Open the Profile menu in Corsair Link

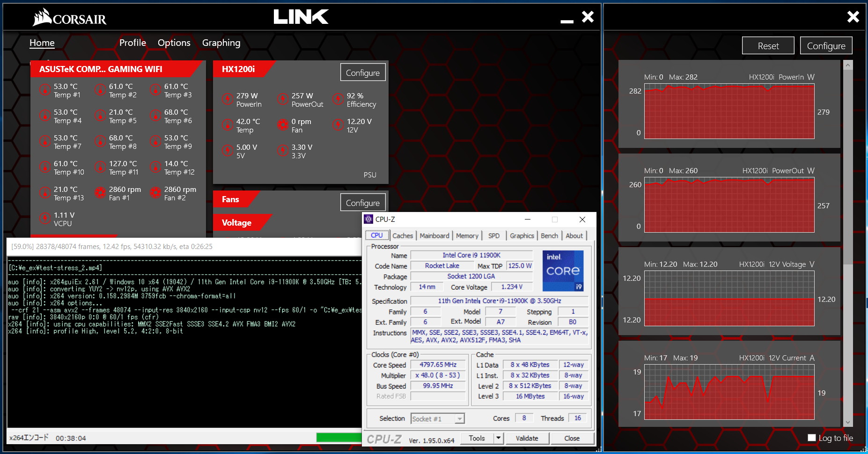(132, 43)
